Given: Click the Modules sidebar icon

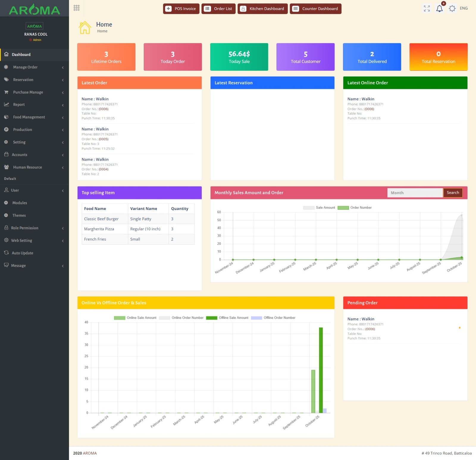Looking at the screenshot, I should click(6, 203).
